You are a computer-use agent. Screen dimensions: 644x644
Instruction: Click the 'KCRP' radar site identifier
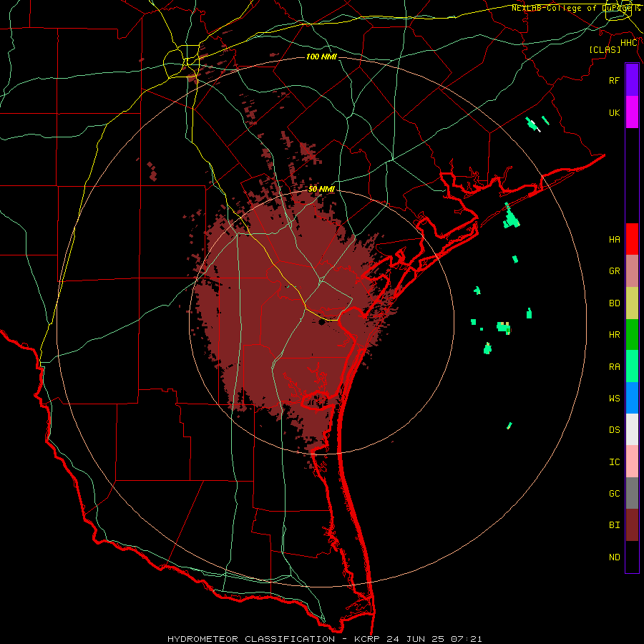pos(367,639)
